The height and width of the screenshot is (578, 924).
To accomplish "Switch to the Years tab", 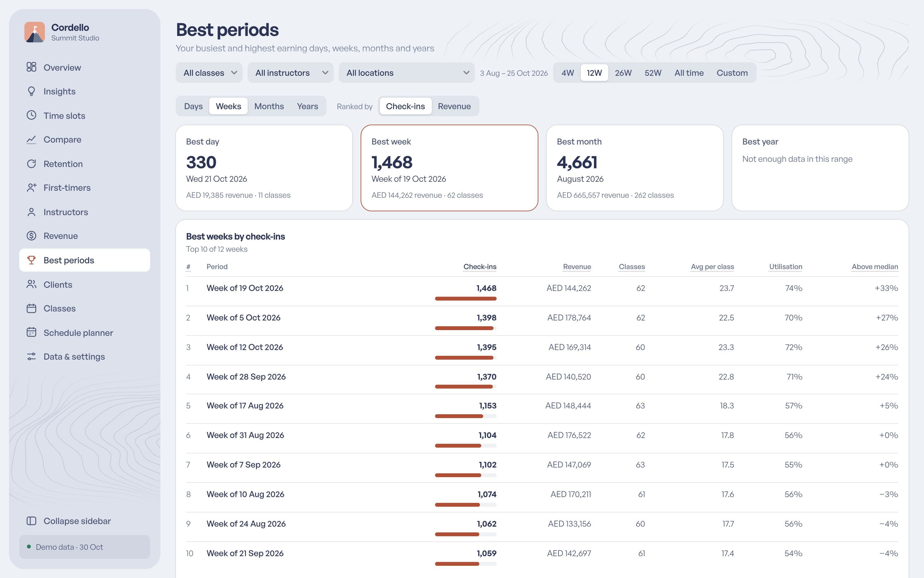I will (307, 106).
